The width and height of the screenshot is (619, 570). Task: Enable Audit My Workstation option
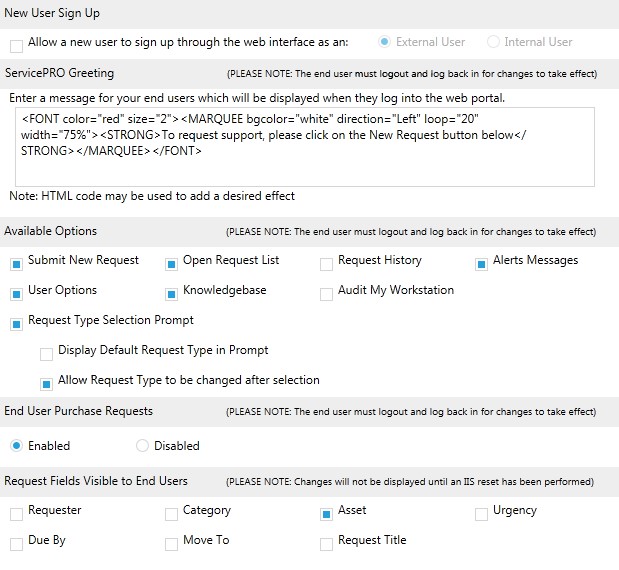pos(326,294)
